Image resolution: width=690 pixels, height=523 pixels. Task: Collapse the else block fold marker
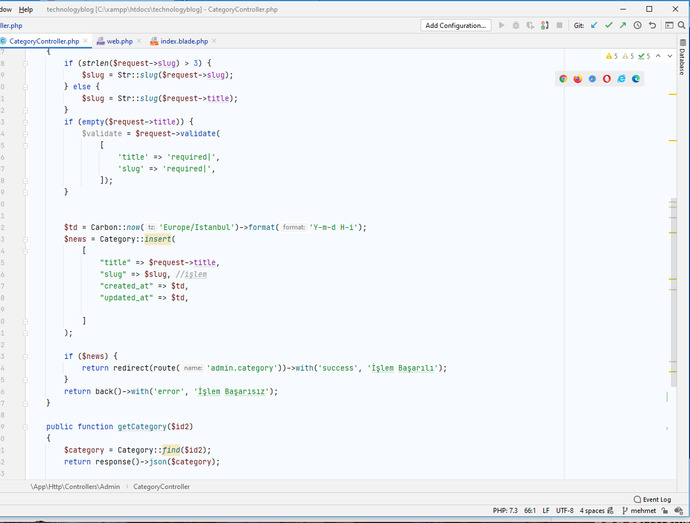(25, 87)
